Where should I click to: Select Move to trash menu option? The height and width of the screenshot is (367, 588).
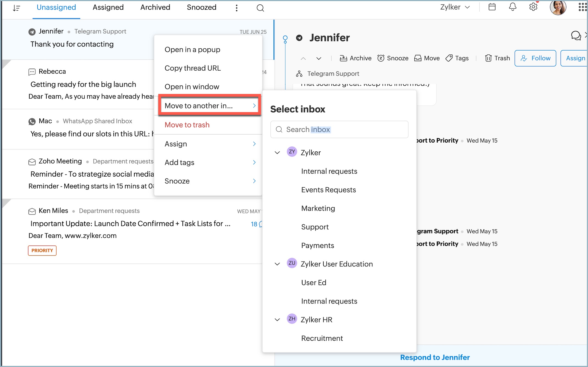pos(187,125)
